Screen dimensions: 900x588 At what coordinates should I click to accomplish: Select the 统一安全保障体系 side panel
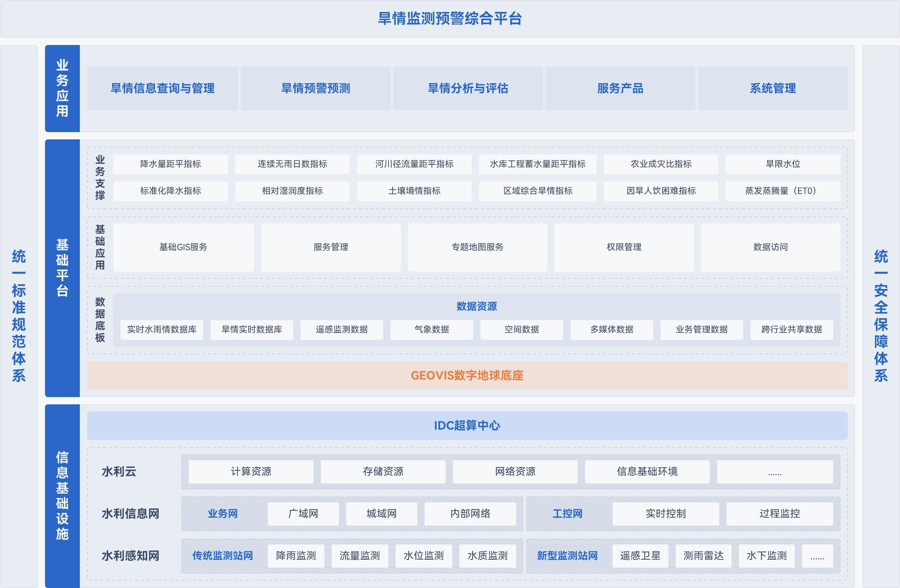coord(881,316)
